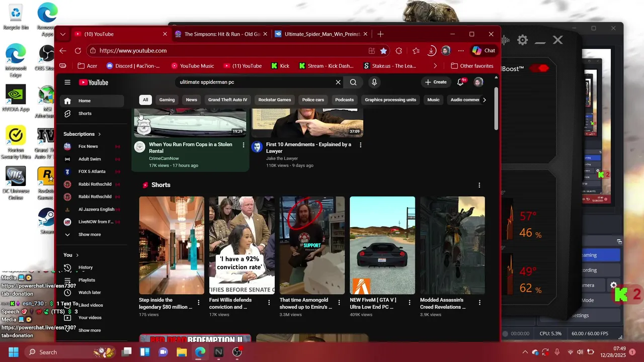
Task: Show hidden system tray icons
Action: [x=525, y=352]
